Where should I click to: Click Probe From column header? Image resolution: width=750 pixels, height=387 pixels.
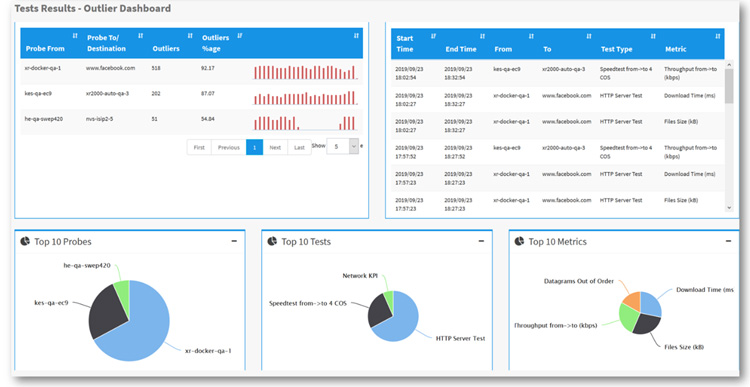pyautogui.click(x=45, y=48)
